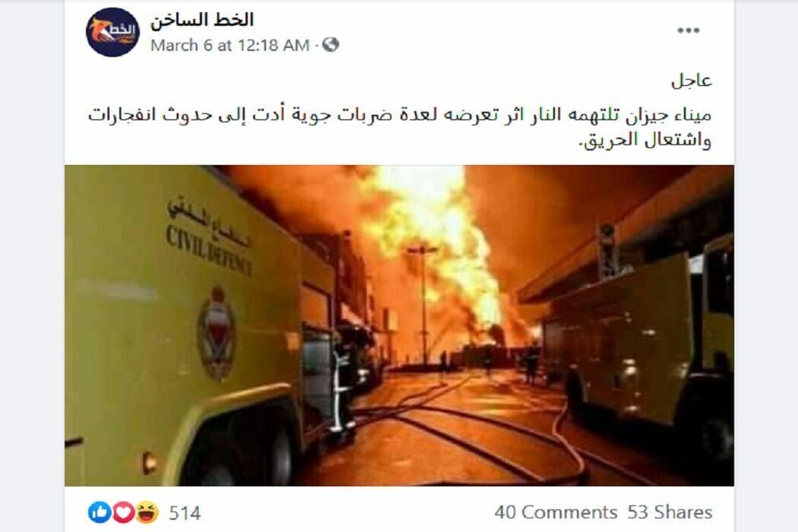This screenshot has height=532, width=798.
Task: Open the 40 Comments link
Action: tap(556, 512)
